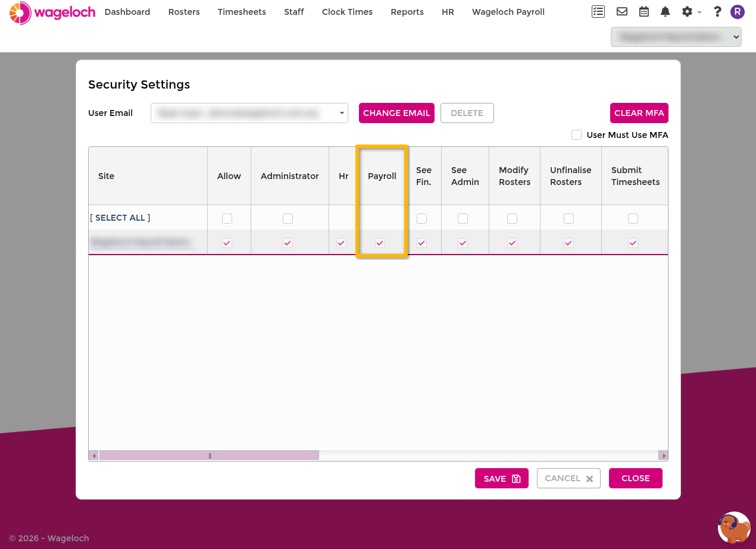Click the right arrow of horizontal scrollbar

point(663,456)
